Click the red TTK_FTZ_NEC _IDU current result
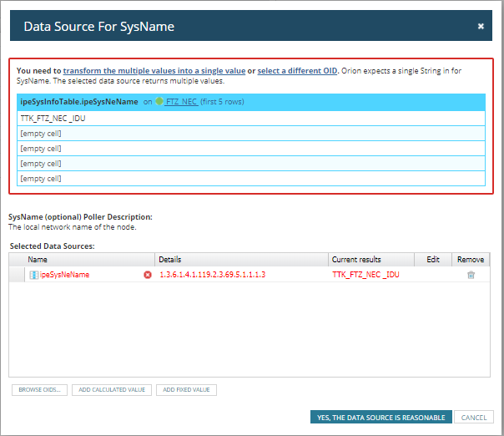The height and width of the screenshot is (436, 504). tap(365, 275)
